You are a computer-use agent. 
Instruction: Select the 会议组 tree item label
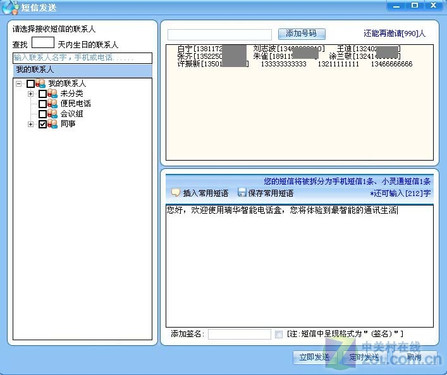coord(72,114)
